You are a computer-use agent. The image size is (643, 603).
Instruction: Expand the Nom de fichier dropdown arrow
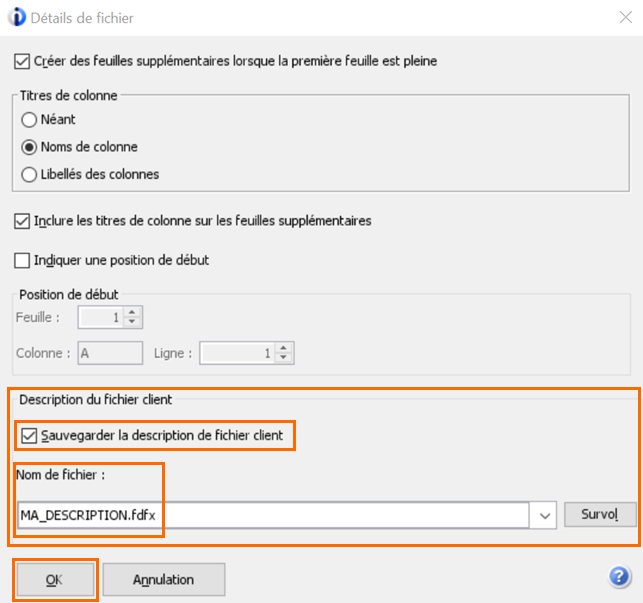(x=544, y=515)
